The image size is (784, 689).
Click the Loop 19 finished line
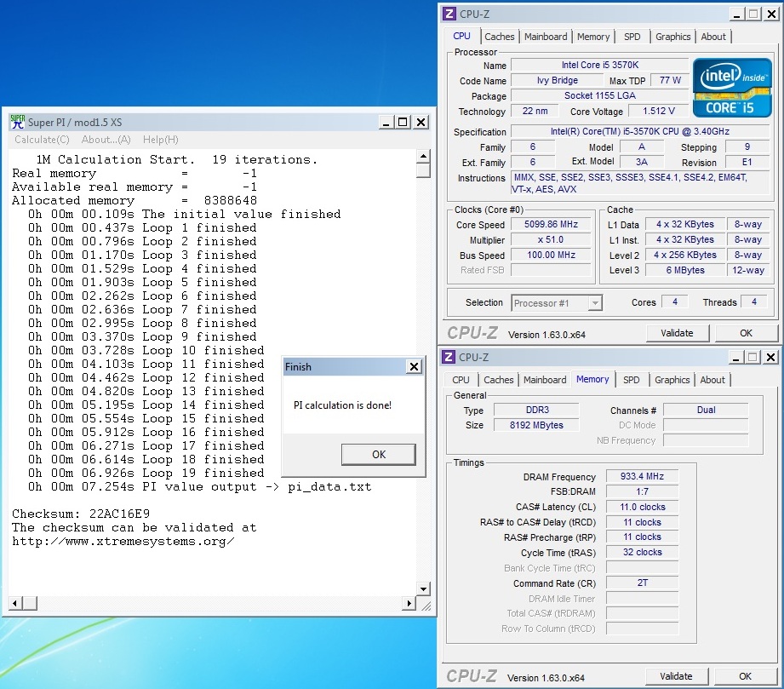pyautogui.click(x=146, y=474)
